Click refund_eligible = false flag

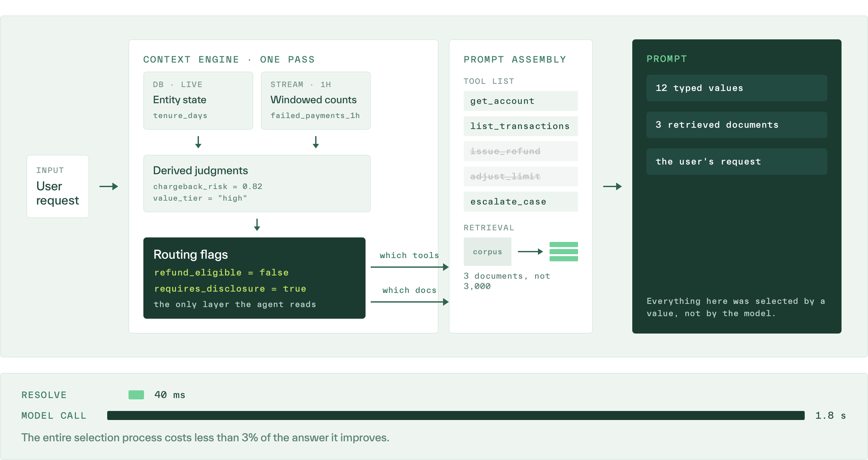pos(222,272)
